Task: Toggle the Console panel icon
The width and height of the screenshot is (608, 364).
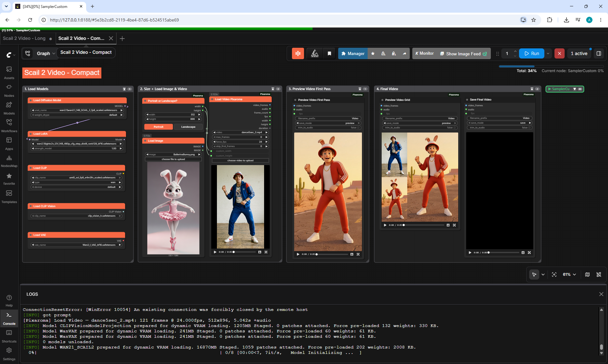Action: click(x=9, y=318)
